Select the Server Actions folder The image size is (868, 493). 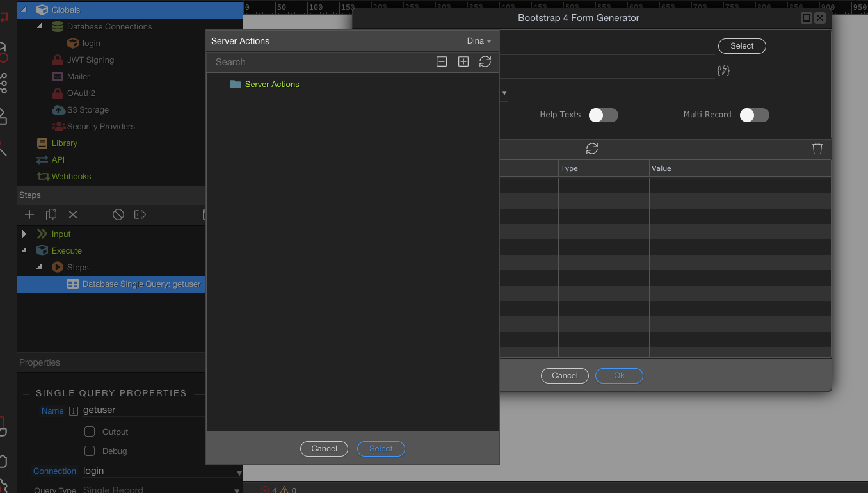(271, 85)
